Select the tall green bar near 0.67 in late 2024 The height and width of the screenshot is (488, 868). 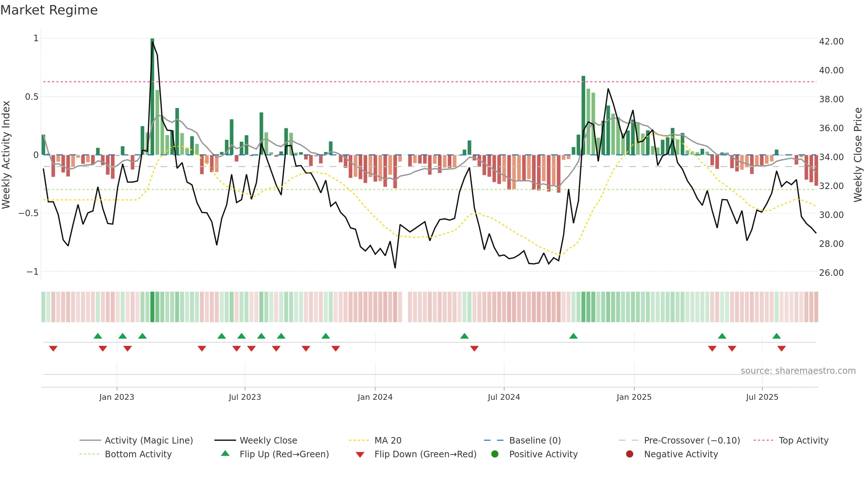[583, 115]
